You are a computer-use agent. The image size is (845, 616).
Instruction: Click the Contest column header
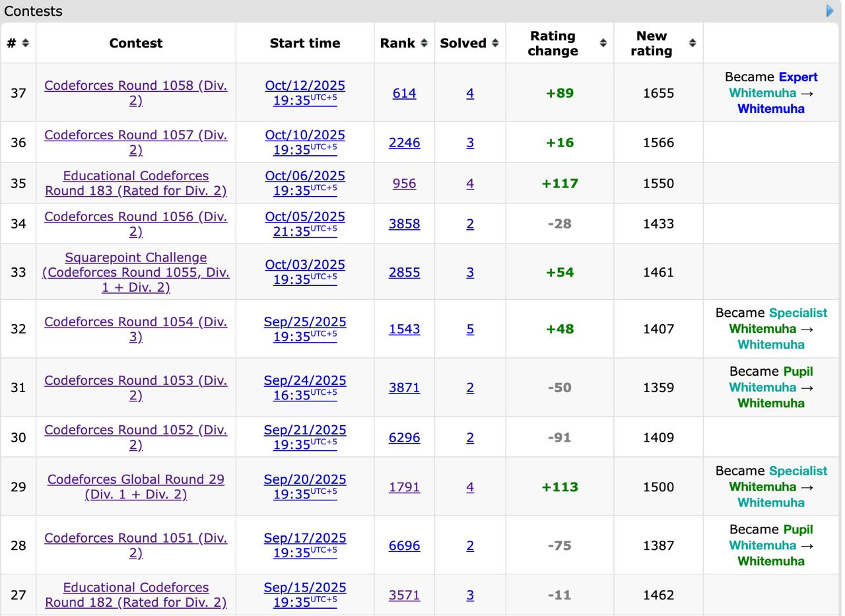click(135, 43)
